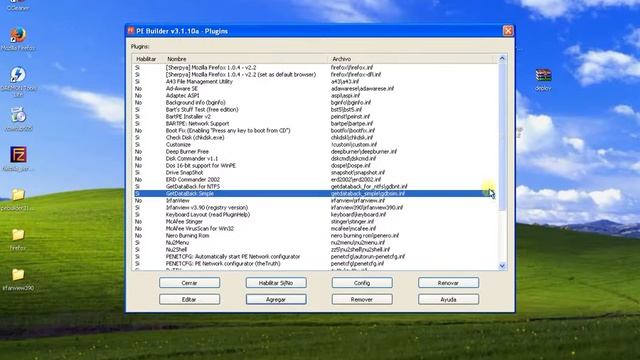The width and height of the screenshot is (640, 360).
Task: Select the BartPE Installer v2 row
Action: click(x=316, y=116)
